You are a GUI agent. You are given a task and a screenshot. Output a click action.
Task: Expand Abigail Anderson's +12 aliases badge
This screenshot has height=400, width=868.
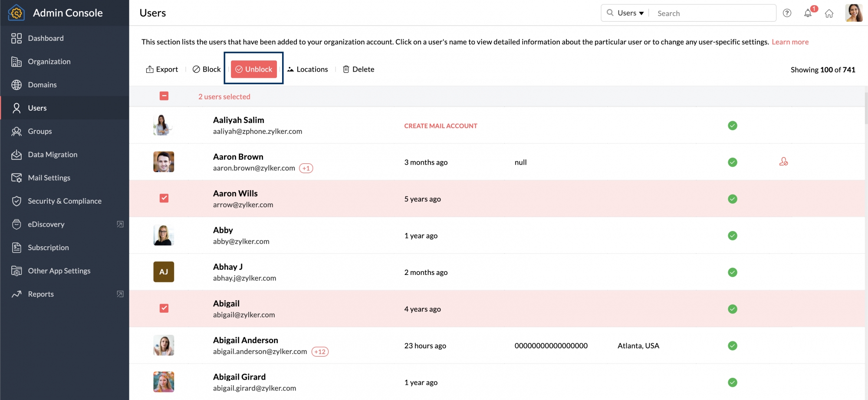tap(320, 352)
